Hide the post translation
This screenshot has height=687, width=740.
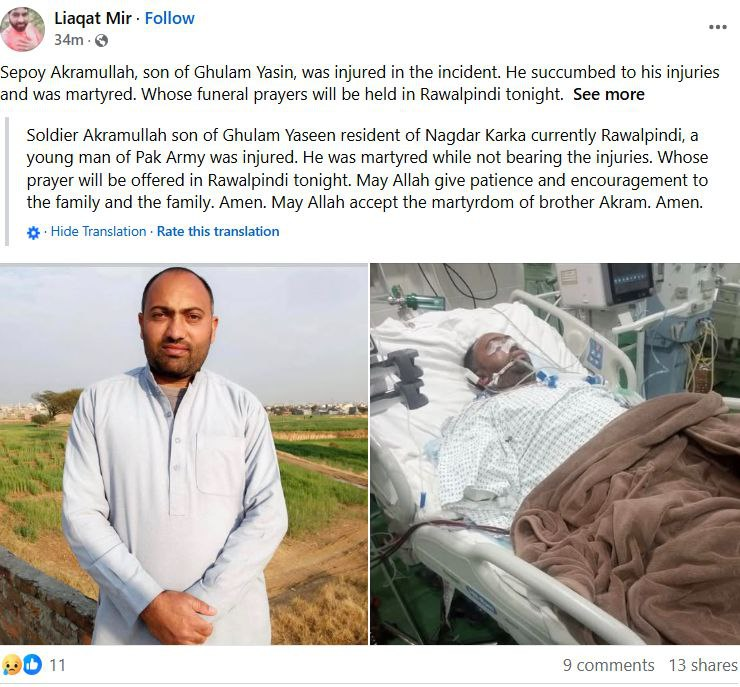[98, 231]
